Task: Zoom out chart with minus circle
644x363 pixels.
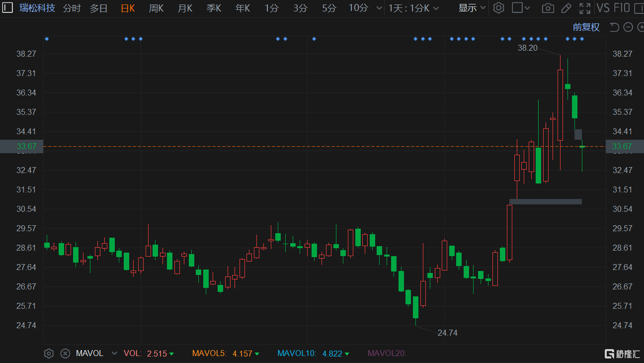Action: [628, 27]
